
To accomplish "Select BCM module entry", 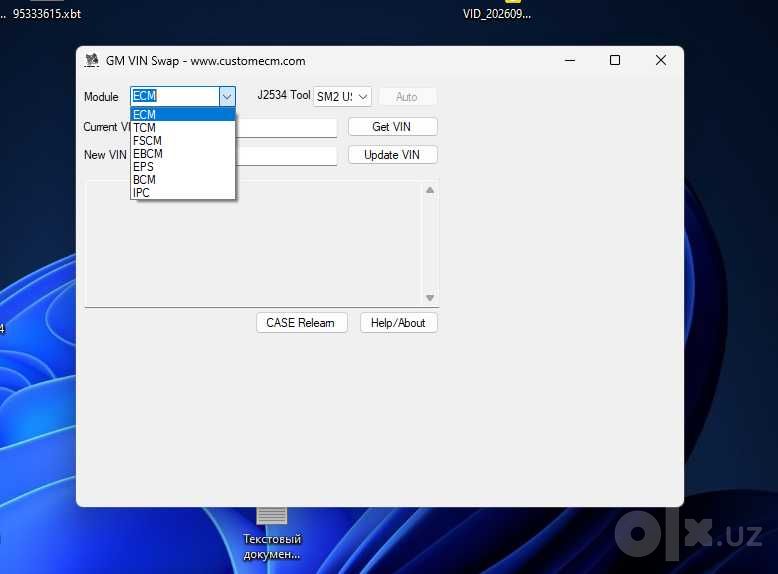I will tap(183, 180).
